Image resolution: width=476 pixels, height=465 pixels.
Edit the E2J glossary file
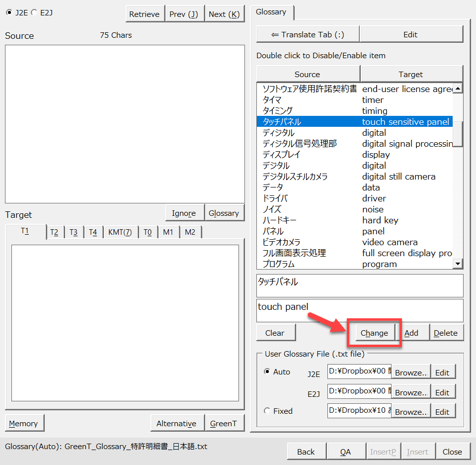click(x=442, y=392)
